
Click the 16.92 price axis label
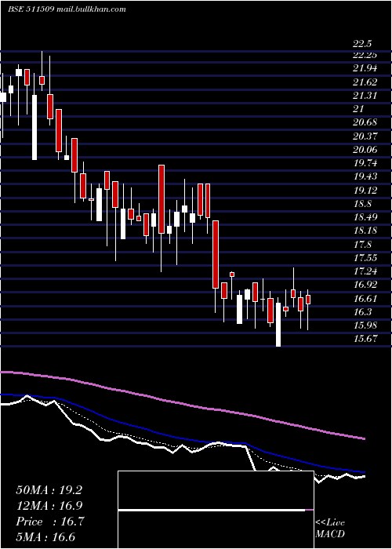(x=365, y=285)
